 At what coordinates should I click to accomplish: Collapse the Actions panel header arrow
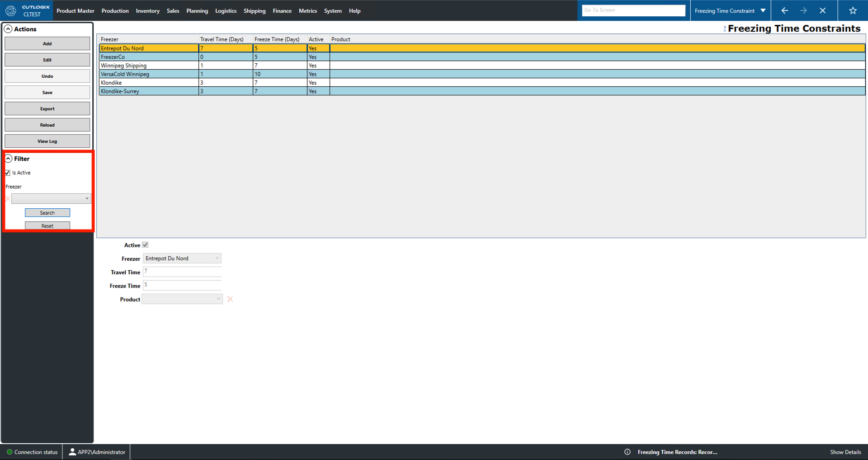(8, 28)
